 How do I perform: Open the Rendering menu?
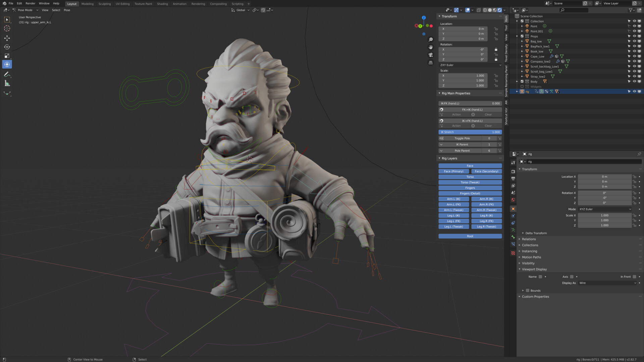click(x=198, y=4)
